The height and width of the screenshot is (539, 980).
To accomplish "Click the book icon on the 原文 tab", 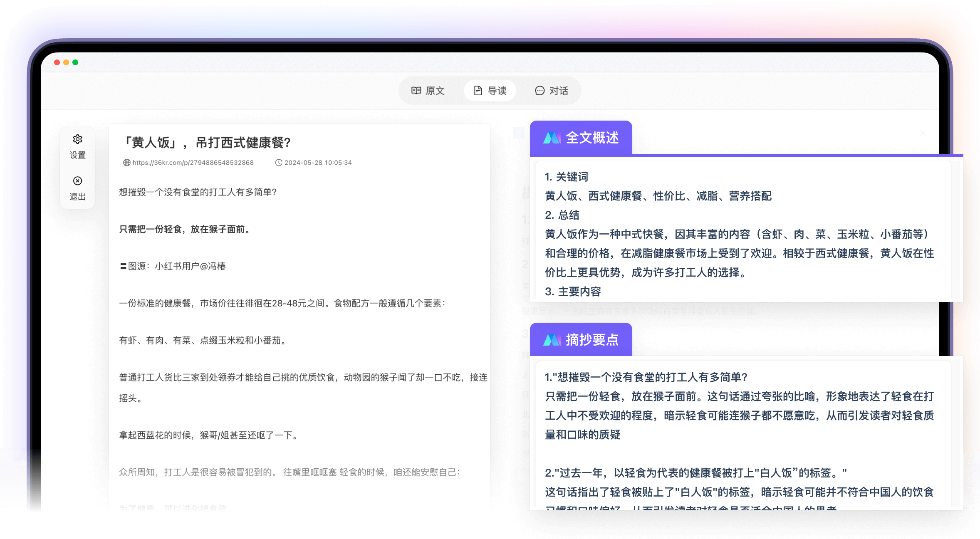I will [x=416, y=91].
